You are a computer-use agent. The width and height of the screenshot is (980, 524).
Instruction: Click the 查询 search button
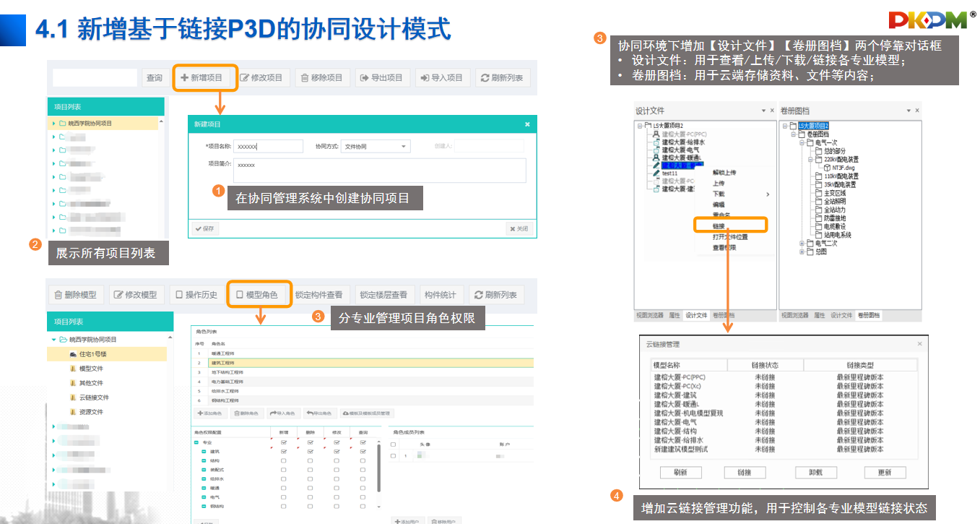click(x=155, y=78)
